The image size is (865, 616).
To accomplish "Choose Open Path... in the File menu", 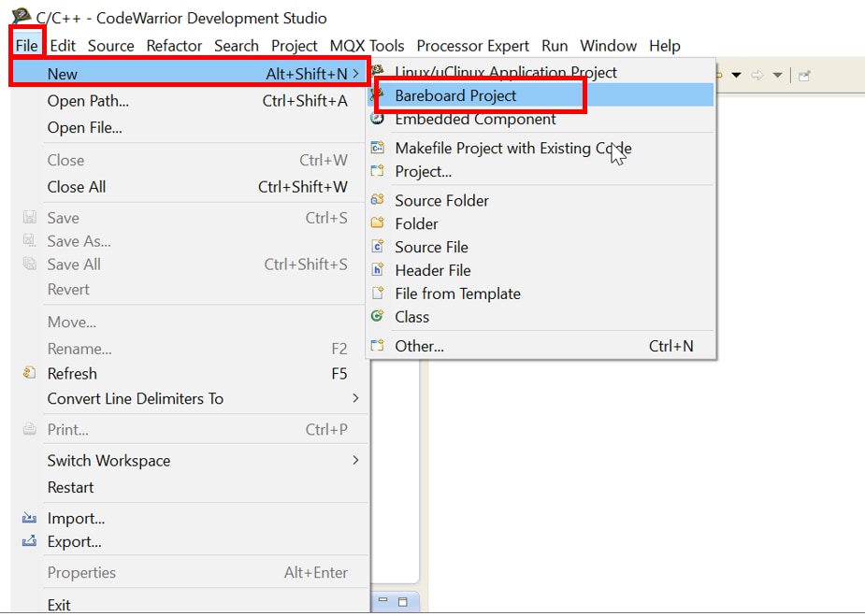I will [x=88, y=101].
